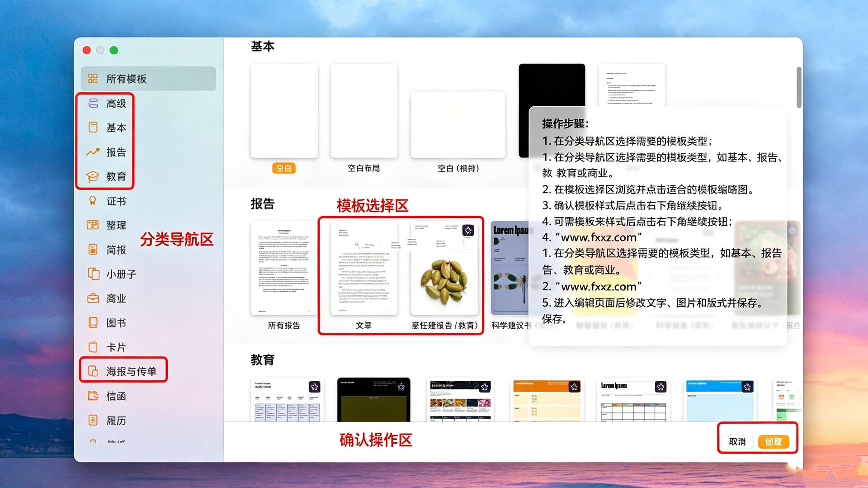Click the badge icon on seed-photo template

[x=468, y=230]
